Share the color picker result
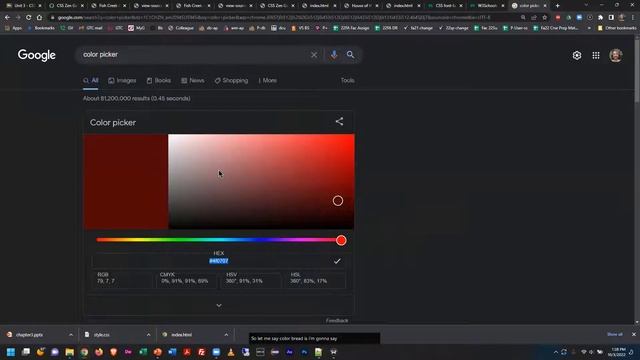640x360 pixels. [x=339, y=122]
